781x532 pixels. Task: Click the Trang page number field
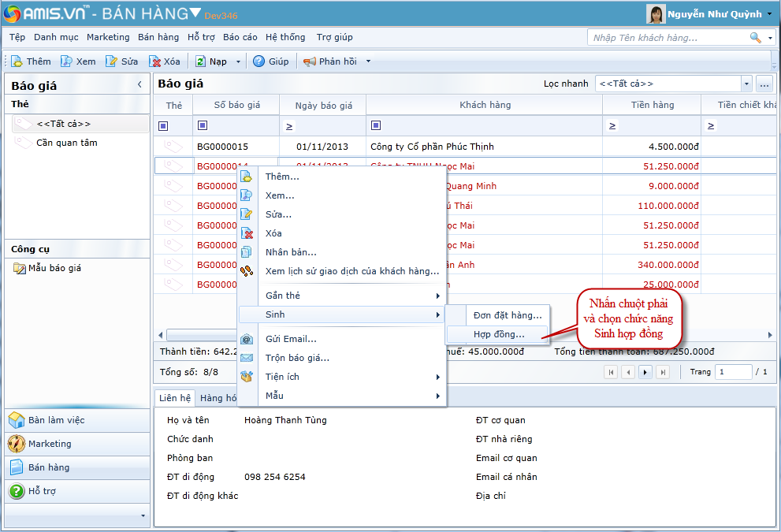(x=732, y=372)
